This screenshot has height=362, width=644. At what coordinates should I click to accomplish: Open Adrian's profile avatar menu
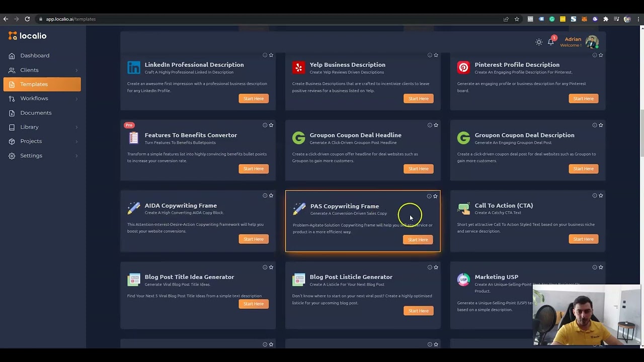[592, 42]
